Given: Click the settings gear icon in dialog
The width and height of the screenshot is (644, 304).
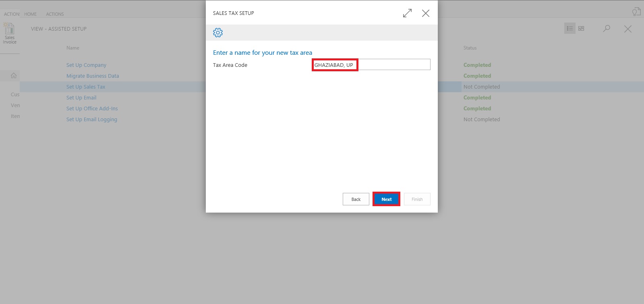Looking at the screenshot, I should coord(218,33).
